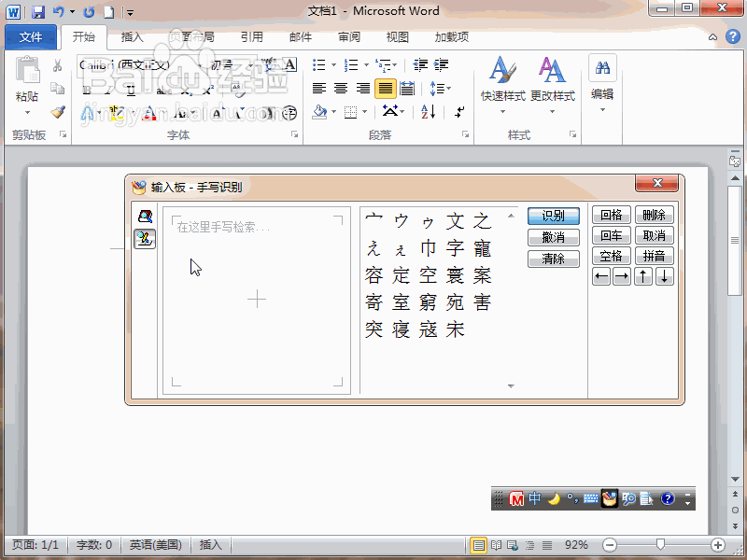Toggle Underline formatting

[x=132, y=90]
